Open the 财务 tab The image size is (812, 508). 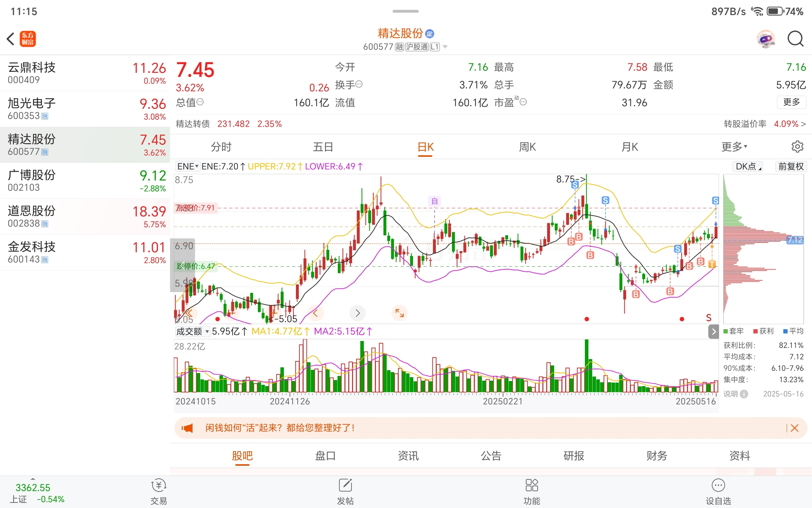tap(657, 456)
